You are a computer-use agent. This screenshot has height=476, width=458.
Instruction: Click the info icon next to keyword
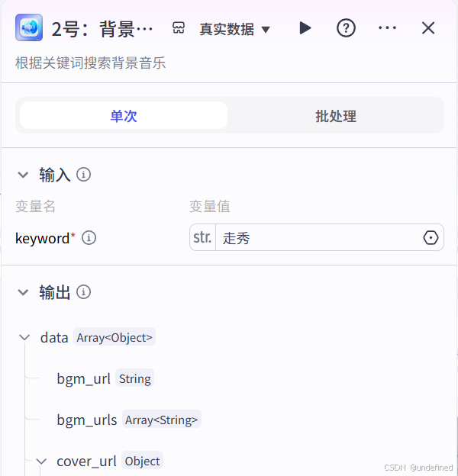89,238
